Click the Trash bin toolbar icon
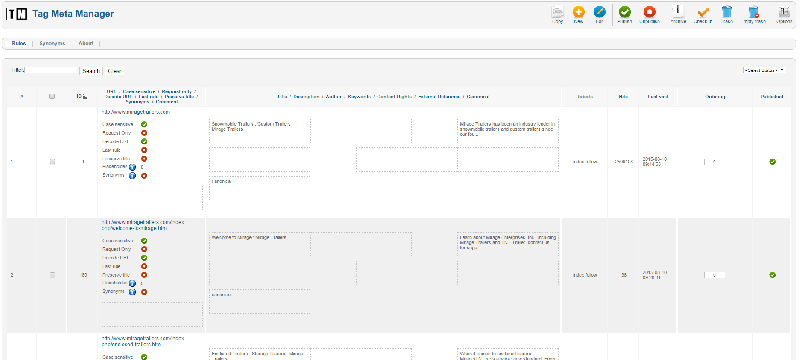Viewport: 800px width, 360px height. click(x=727, y=12)
